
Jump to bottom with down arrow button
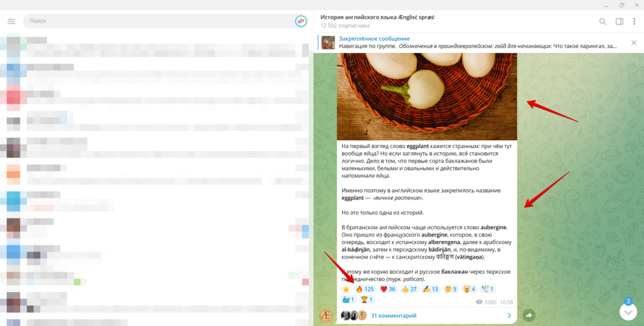click(x=628, y=312)
